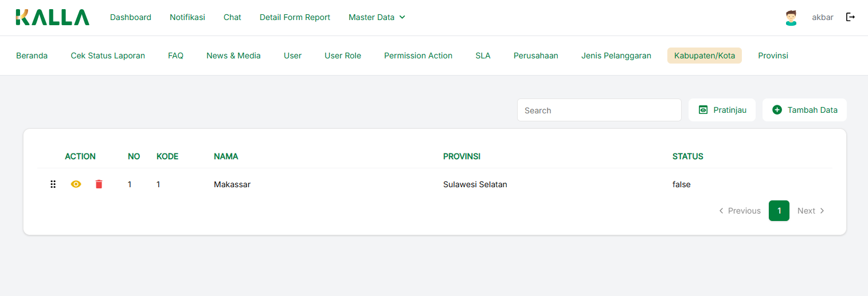Go to the Previous page
The height and width of the screenshot is (296, 868).
740,211
